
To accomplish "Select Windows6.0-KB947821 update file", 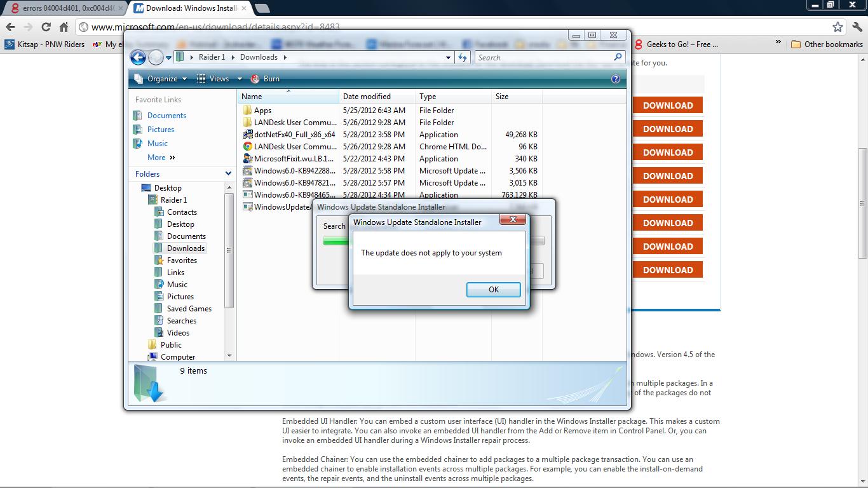I will coord(294,183).
